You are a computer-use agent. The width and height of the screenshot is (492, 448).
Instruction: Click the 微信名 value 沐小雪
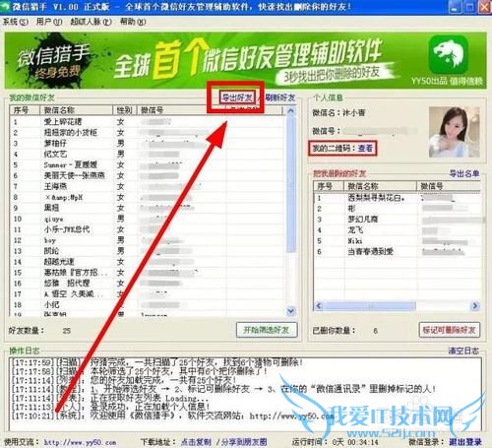[x=354, y=113]
